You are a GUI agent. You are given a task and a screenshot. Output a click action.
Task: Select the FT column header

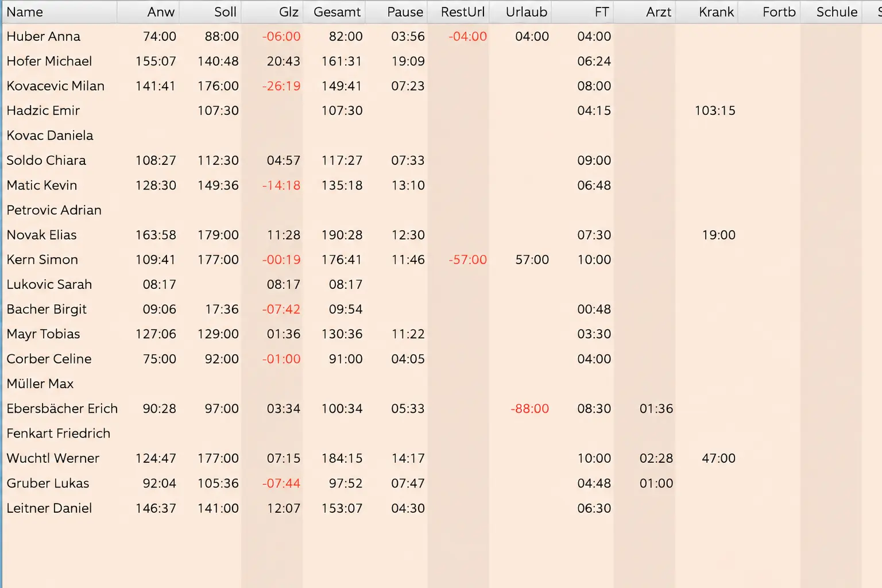(x=582, y=12)
